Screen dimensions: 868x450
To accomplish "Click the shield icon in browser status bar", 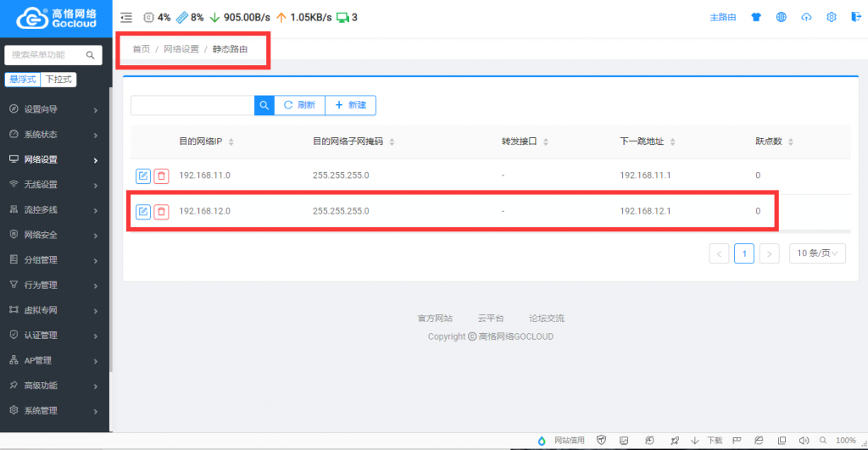I will pyautogui.click(x=601, y=440).
